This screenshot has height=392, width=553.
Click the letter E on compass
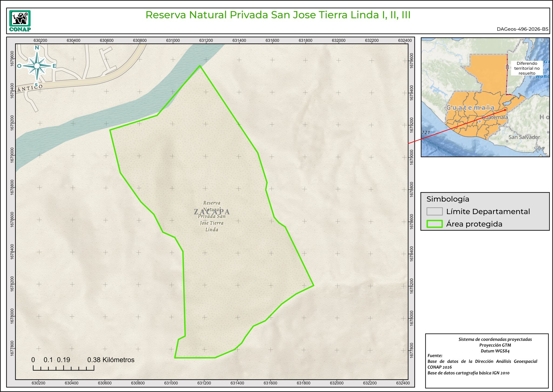pos(54,66)
